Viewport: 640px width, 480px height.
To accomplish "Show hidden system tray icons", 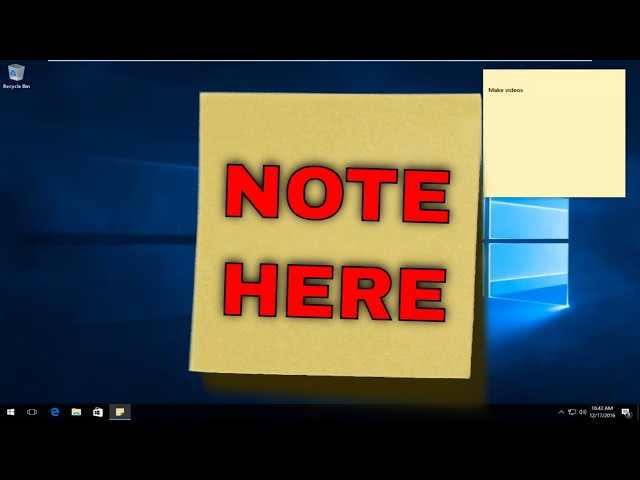I will pos(561,412).
